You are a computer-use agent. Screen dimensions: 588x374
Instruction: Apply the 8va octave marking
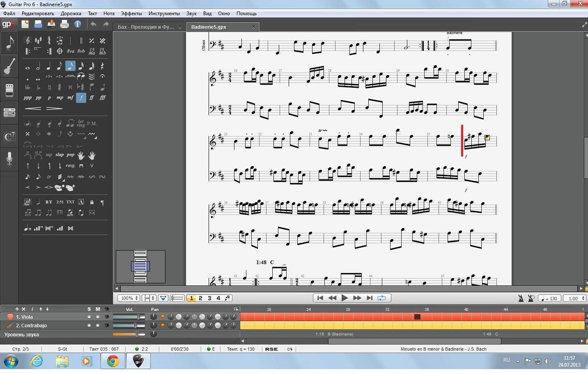(x=71, y=51)
